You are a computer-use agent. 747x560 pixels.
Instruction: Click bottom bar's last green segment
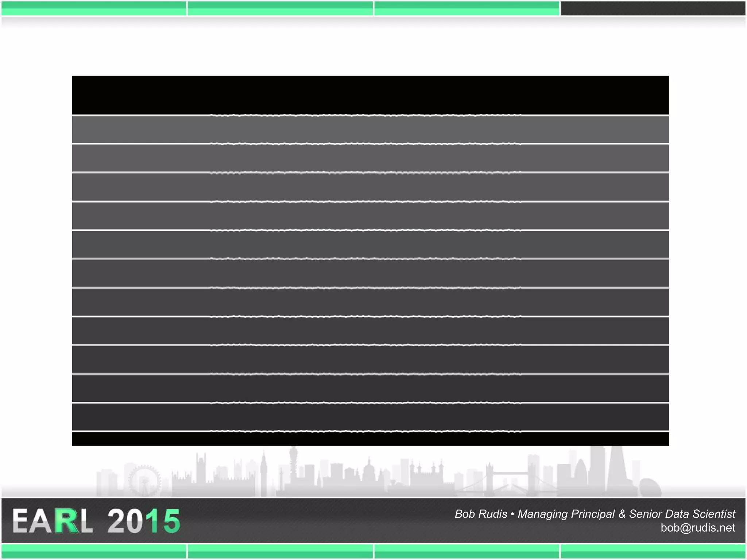click(x=653, y=551)
